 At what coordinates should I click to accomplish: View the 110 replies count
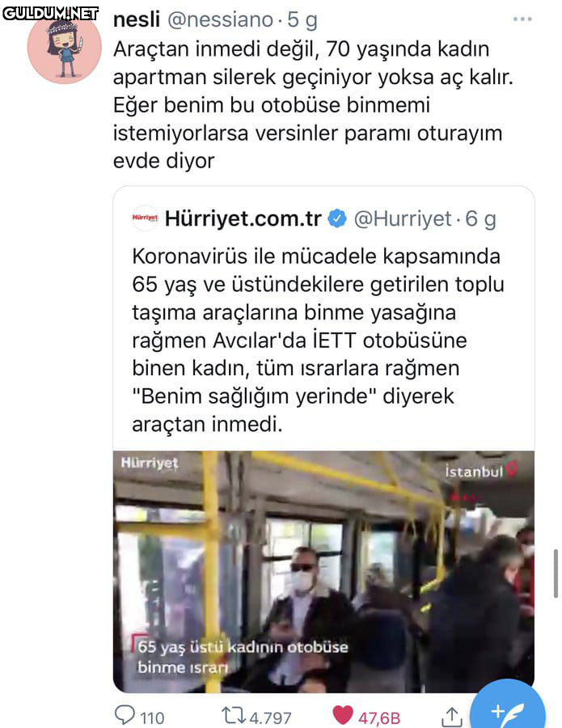click(x=152, y=717)
